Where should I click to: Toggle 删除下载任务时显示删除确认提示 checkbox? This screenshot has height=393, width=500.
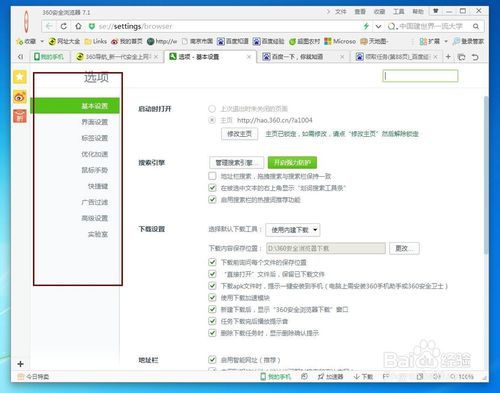[x=212, y=333]
